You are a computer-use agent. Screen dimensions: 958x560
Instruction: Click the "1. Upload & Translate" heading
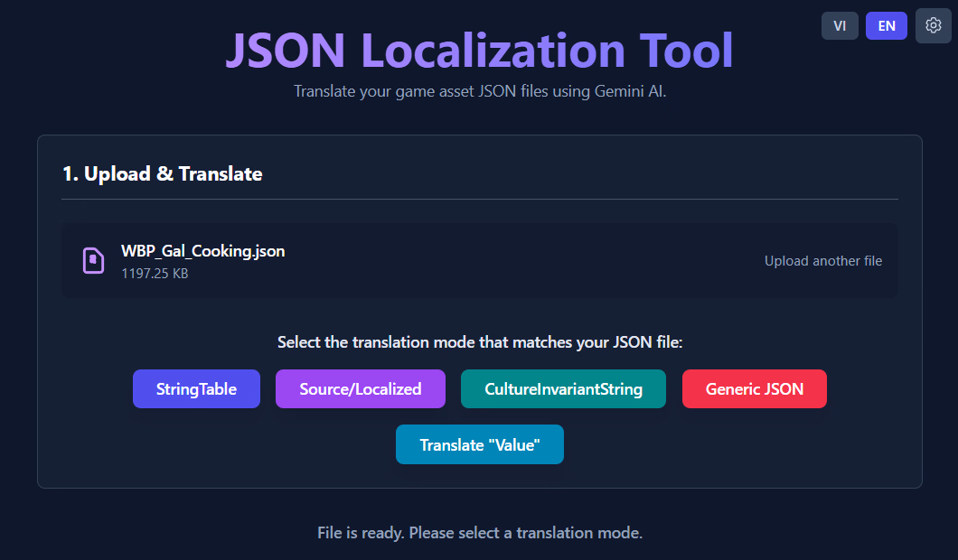coord(162,173)
